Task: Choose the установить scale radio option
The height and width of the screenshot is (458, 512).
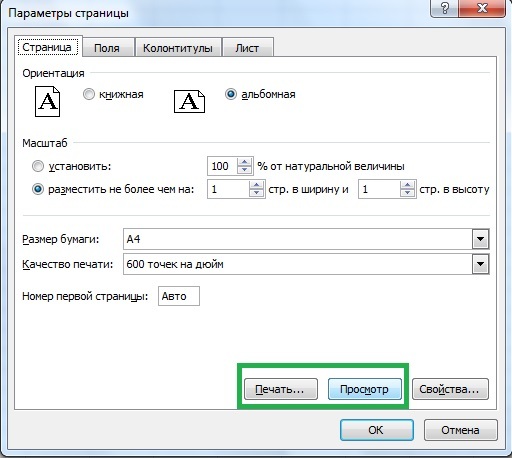Action: (38, 166)
